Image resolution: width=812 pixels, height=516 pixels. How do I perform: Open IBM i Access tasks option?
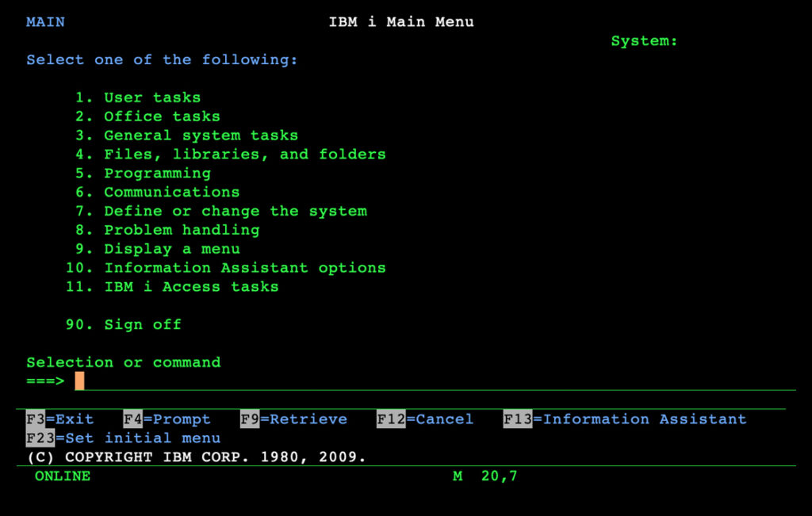coord(191,287)
